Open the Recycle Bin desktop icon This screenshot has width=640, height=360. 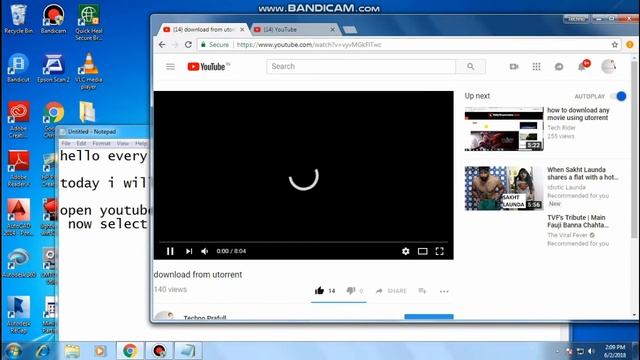tap(18, 19)
